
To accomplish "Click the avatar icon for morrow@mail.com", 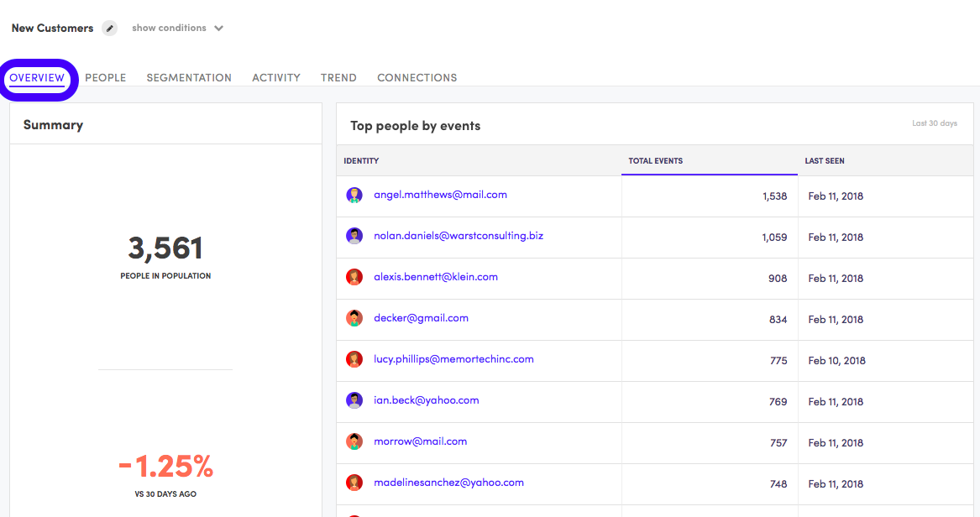I will (354, 441).
